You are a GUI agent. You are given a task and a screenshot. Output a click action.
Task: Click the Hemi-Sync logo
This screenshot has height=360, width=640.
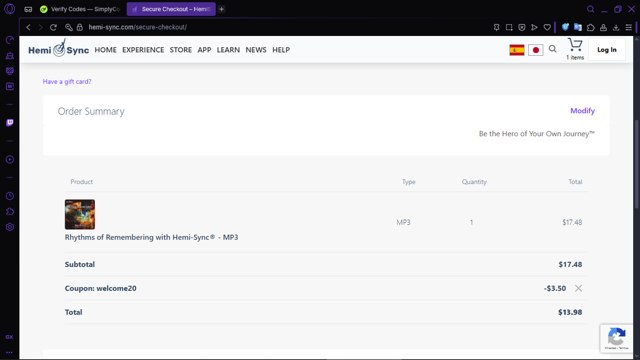point(58,49)
